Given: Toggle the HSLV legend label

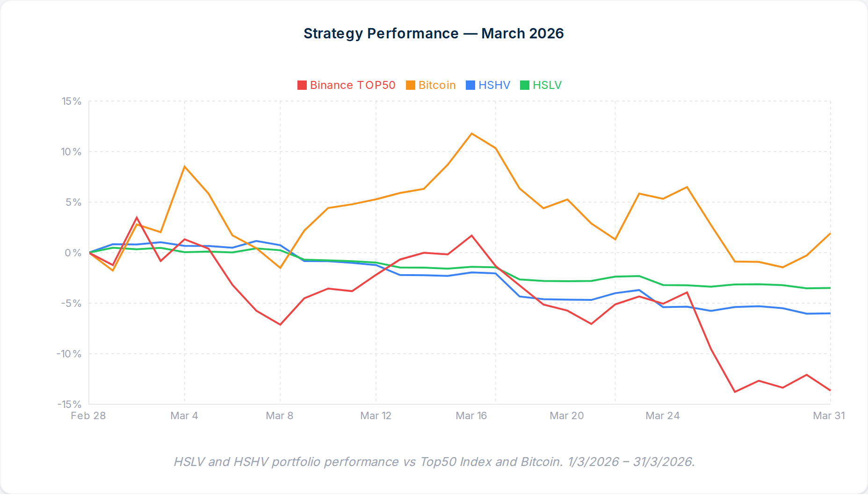Looking at the screenshot, I should point(547,85).
